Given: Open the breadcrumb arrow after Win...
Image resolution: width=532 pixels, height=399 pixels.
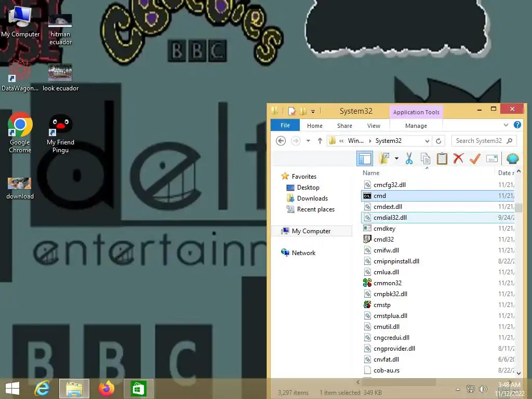Looking at the screenshot, I should click(370, 141).
